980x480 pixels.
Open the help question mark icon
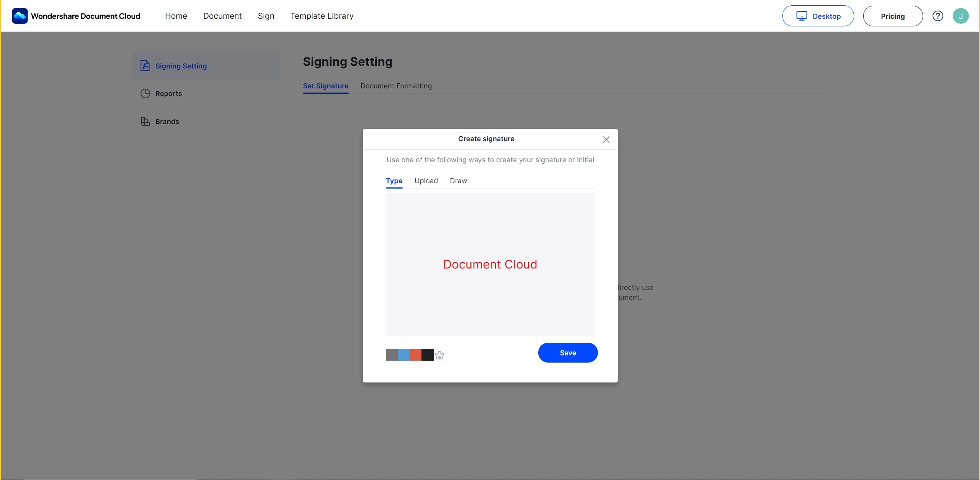(x=938, y=16)
